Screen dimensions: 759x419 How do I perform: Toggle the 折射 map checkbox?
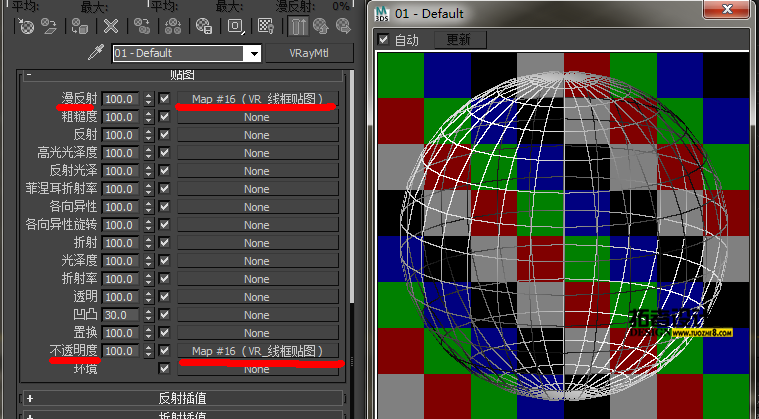(165, 243)
